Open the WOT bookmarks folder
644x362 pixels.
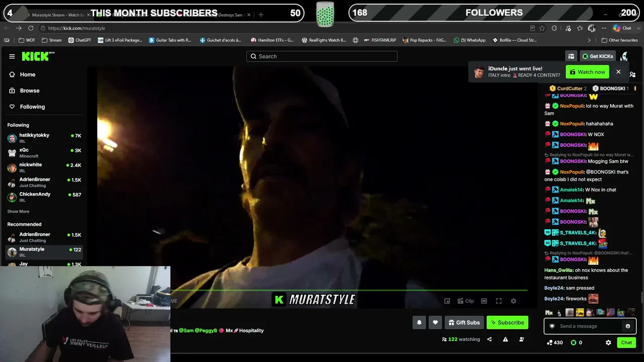click(x=27, y=40)
